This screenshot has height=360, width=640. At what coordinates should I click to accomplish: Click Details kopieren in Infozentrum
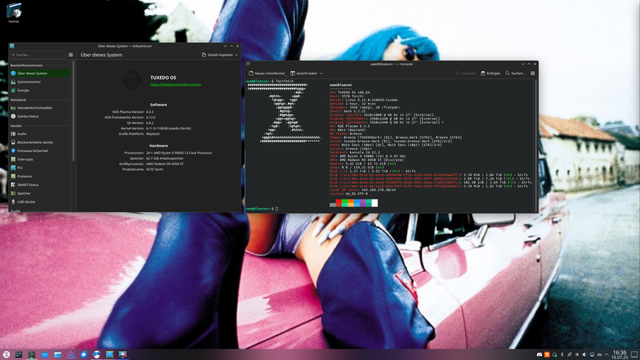tap(217, 55)
